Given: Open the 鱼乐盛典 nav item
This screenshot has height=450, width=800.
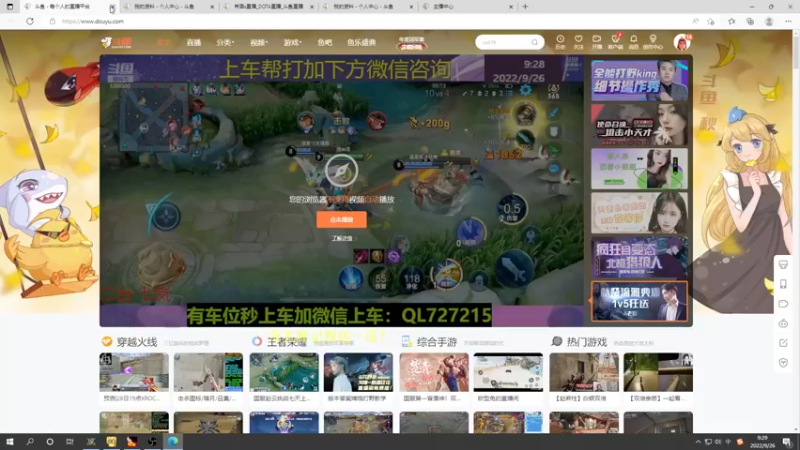Looking at the screenshot, I should 361,42.
